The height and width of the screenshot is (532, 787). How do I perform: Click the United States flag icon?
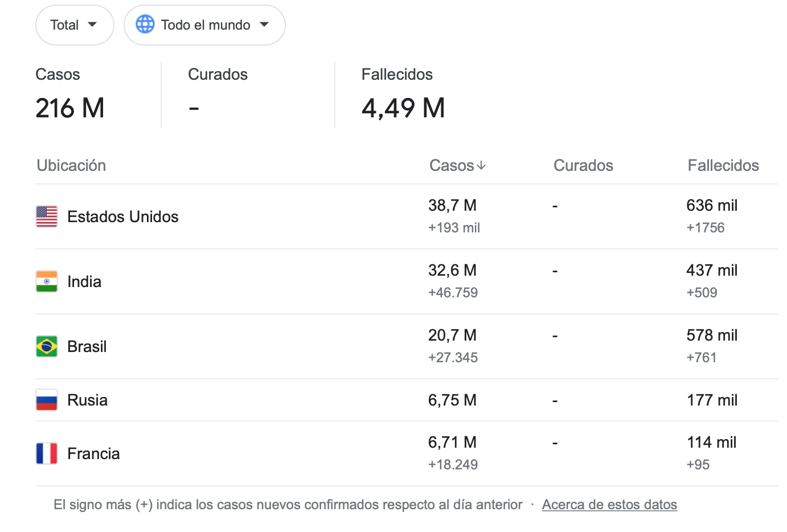point(47,216)
